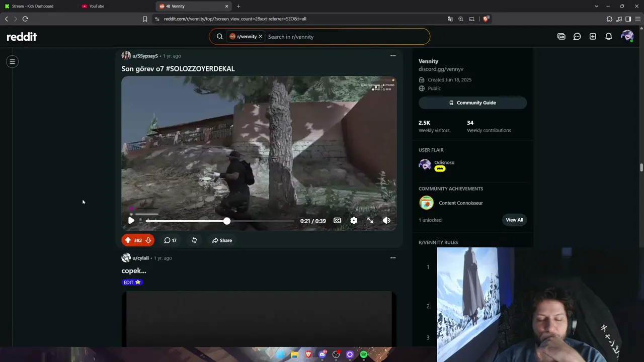Play the Son görev video
This screenshot has width=644, height=362.
[x=131, y=221]
